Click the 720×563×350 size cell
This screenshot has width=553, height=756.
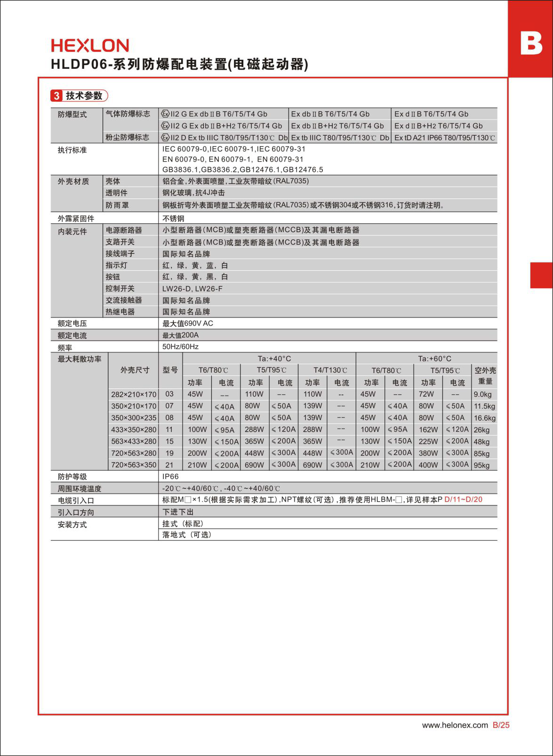click(x=134, y=465)
